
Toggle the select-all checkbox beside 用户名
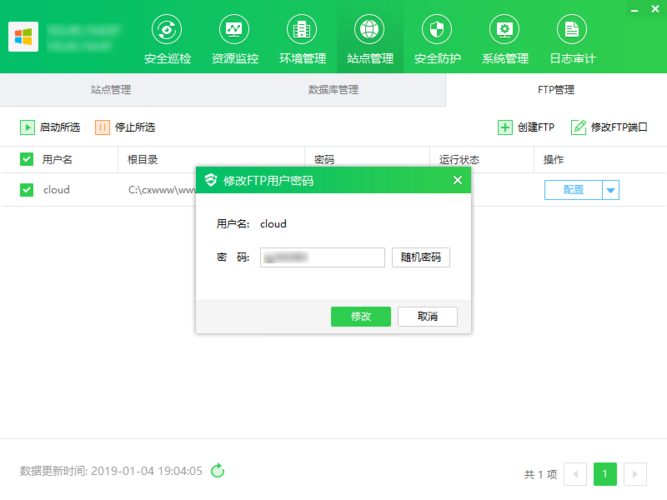point(26,160)
